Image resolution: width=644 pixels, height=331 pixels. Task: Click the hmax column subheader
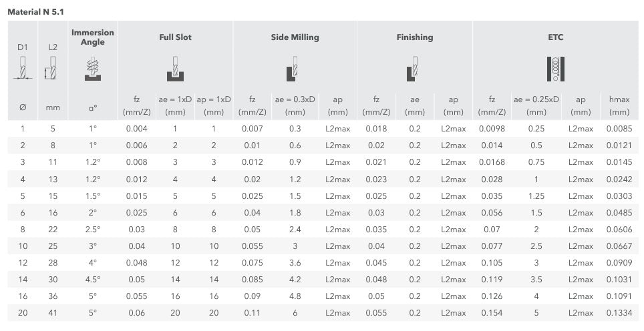coord(619,105)
